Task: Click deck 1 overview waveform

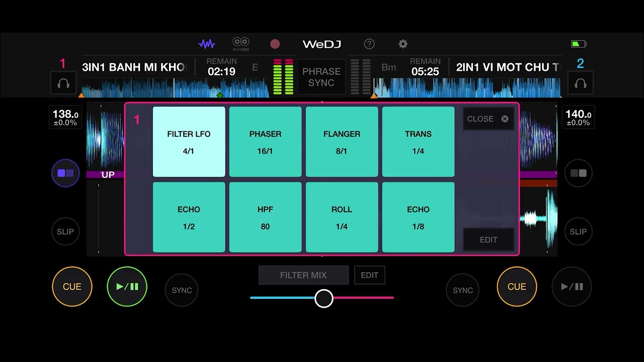Action: pos(175,87)
